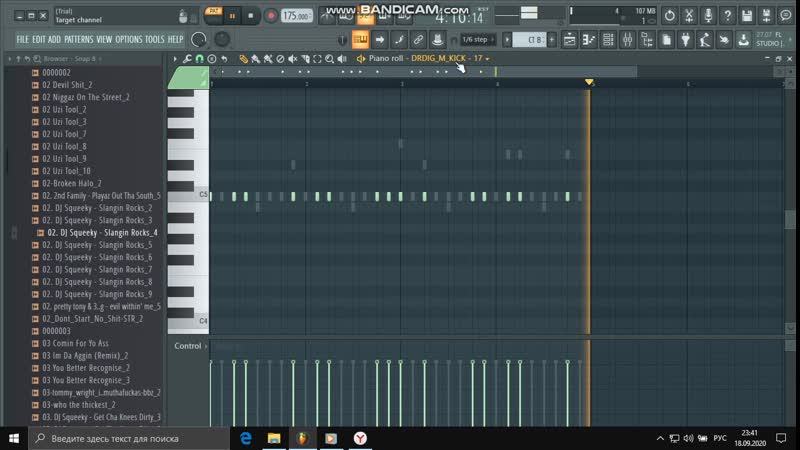
Task: Show hidden tray icons chevron
Action: pyautogui.click(x=660, y=438)
